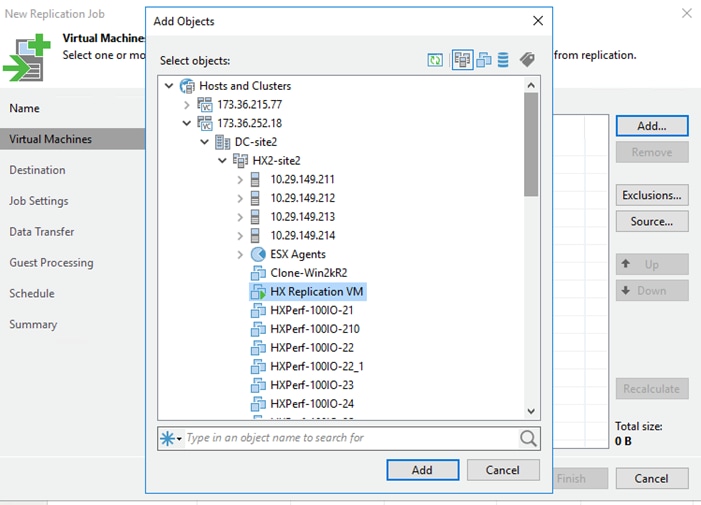This screenshot has width=701, height=505.
Task: Expand host 10.29.149.214
Action: pos(240,236)
